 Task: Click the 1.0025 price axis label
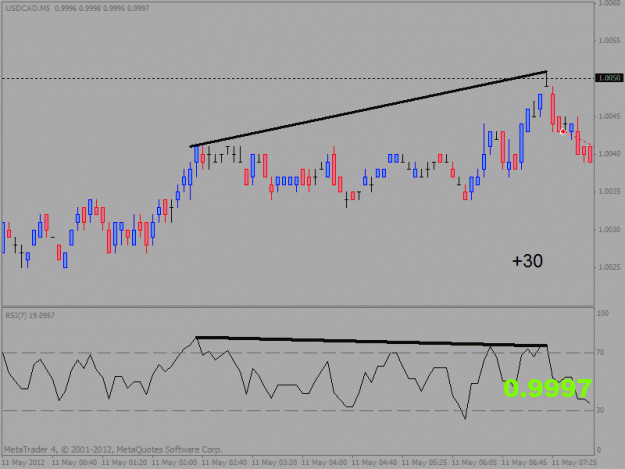click(x=609, y=267)
